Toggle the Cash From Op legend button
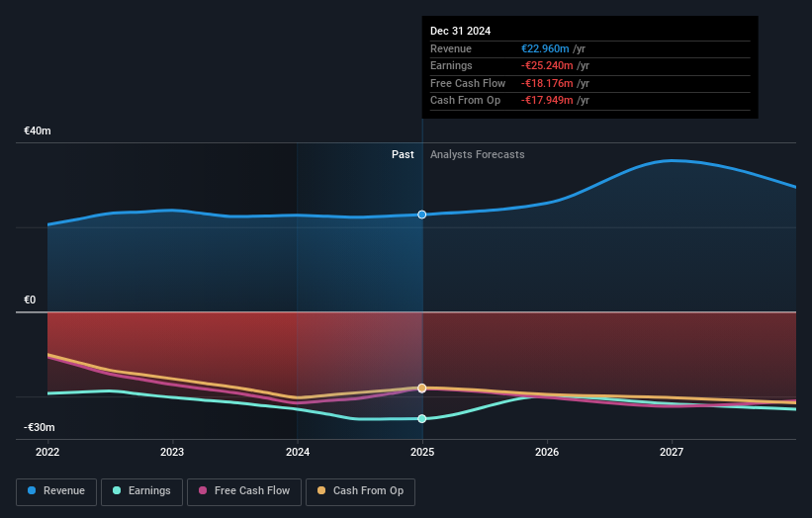Image resolution: width=812 pixels, height=518 pixels. (x=360, y=491)
